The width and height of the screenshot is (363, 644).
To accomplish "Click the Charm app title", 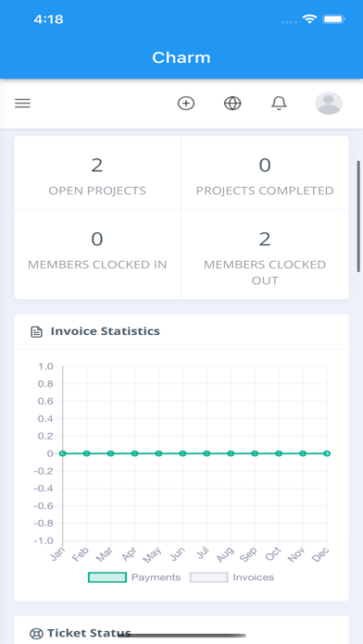I will click(181, 57).
